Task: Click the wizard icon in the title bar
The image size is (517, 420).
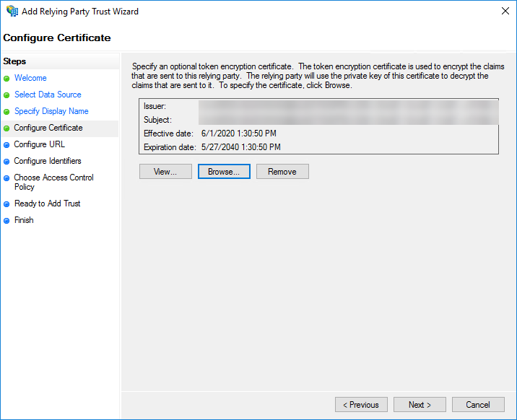Action: (x=12, y=12)
